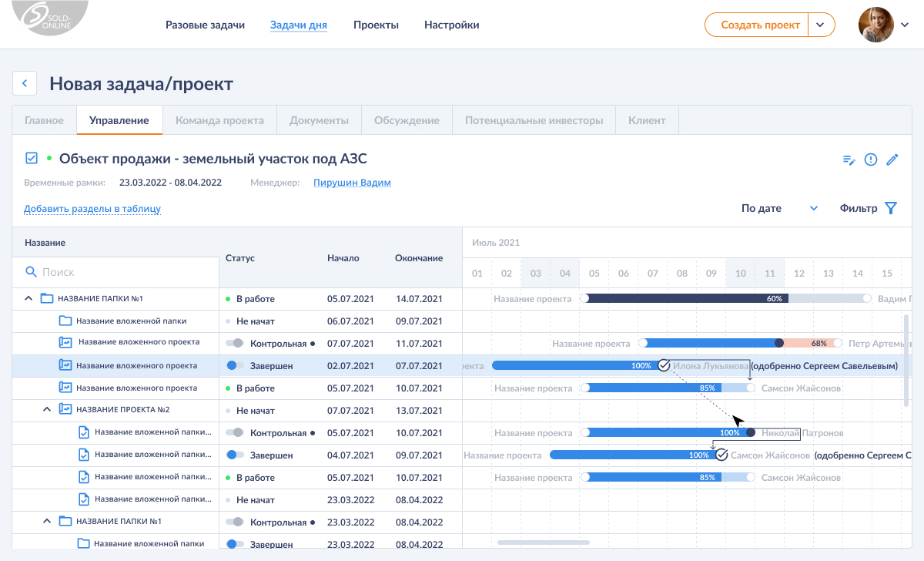Click folder icon of НАЗВАНИЕ ПАПКИ №1 starting 23.03.2022
The height and width of the screenshot is (561, 924).
65,521
